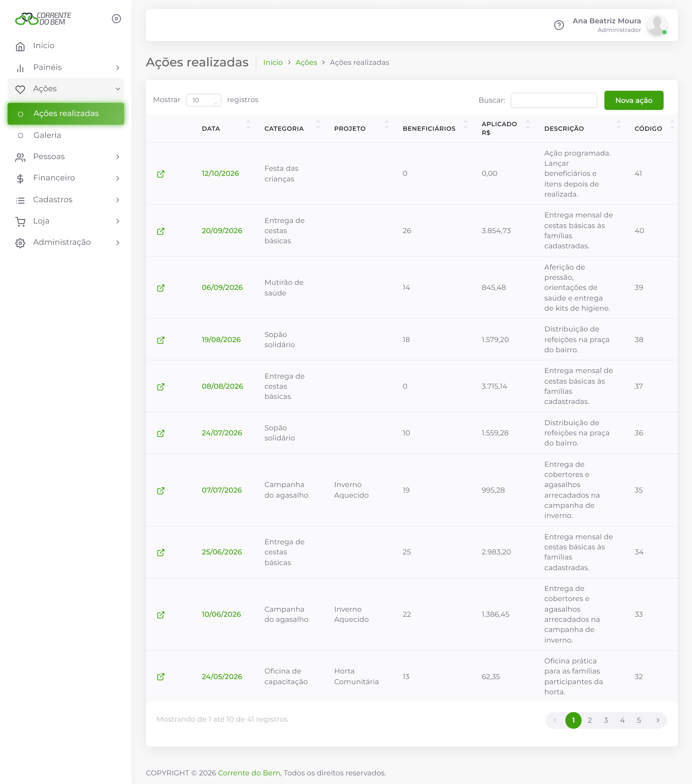
Task: Open the open-record icon for the Sopão solidário 19/08/2026 row
Action: pyautogui.click(x=161, y=340)
